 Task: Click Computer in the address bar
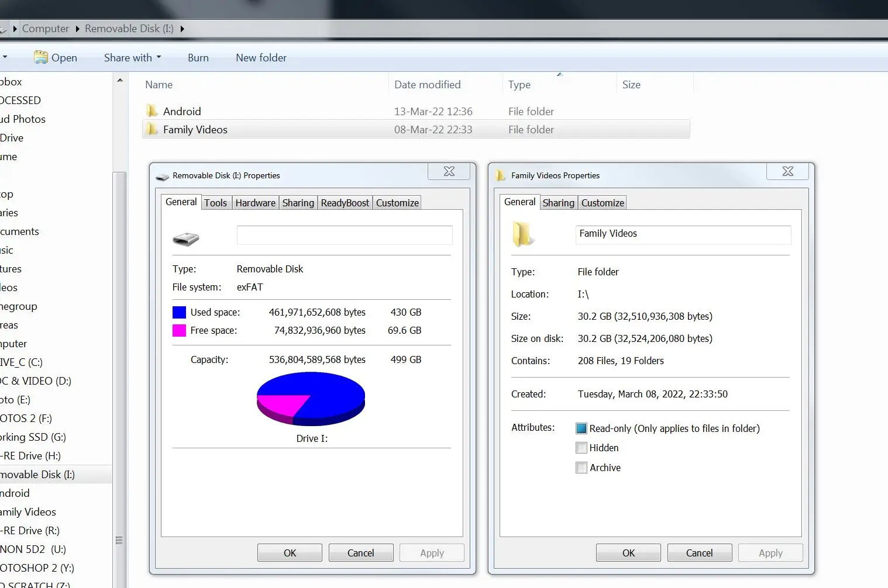click(x=46, y=29)
